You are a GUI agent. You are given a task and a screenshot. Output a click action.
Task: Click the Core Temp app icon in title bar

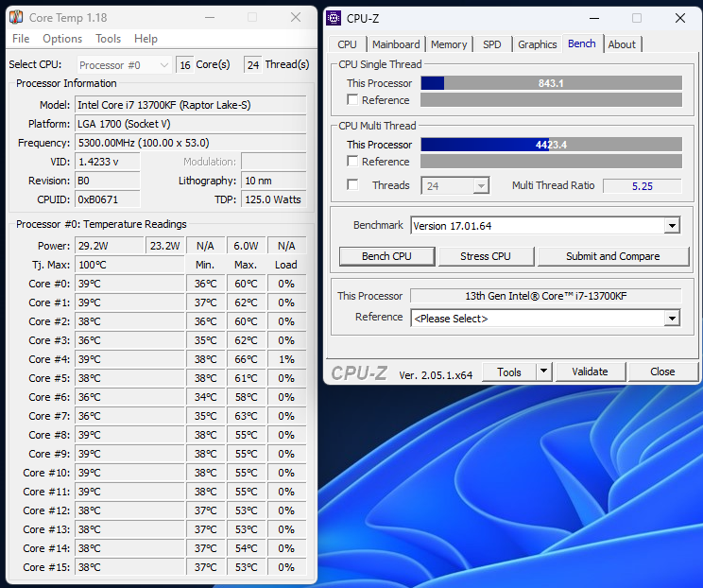tap(16, 17)
